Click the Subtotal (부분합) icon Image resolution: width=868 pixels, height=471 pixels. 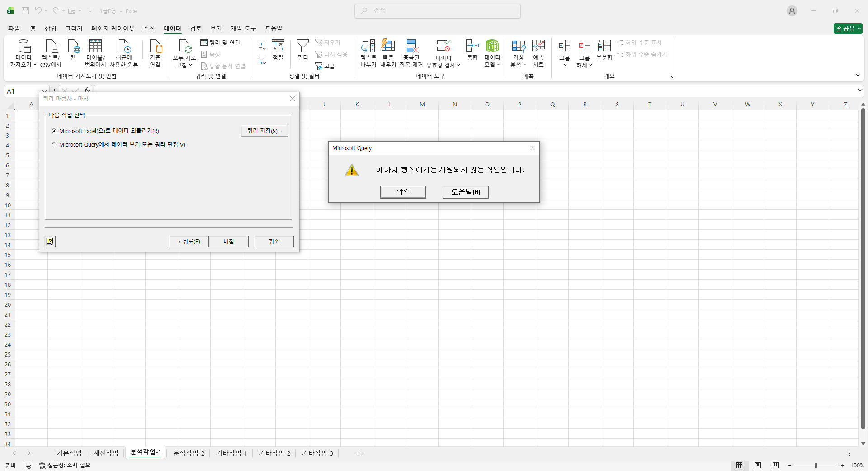[604, 46]
